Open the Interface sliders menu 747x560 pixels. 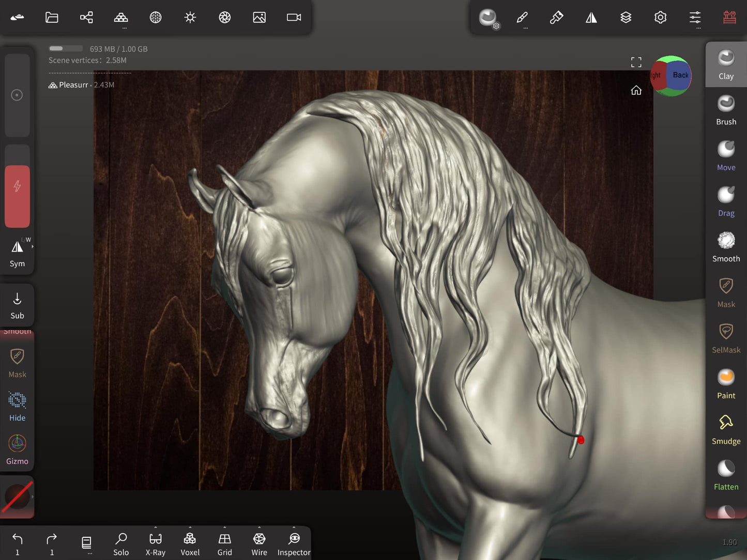click(x=695, y=18)
